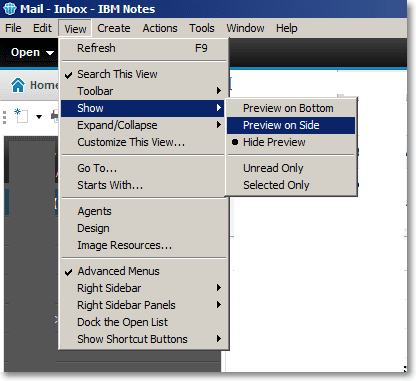Choose Customize This View…
The image size is (416, 381).
144,142
